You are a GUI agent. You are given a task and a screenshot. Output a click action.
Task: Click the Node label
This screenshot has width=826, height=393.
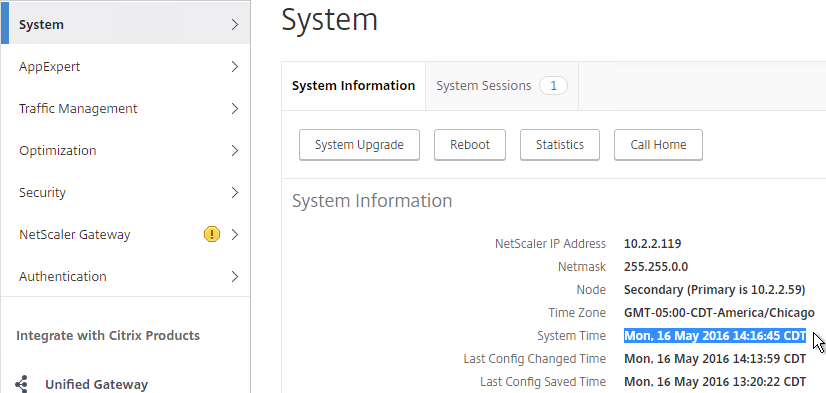[x=591, y=290]
